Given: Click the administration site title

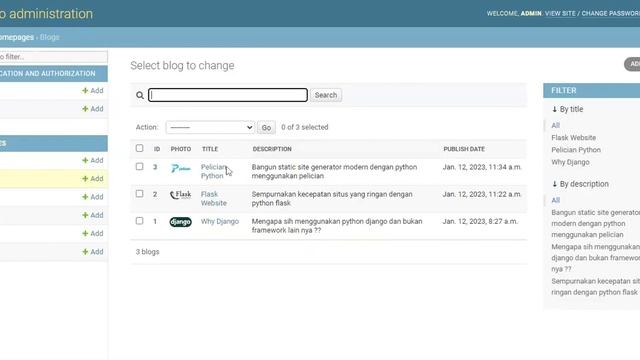Looking at the screenshot, I should pos(46,13).
